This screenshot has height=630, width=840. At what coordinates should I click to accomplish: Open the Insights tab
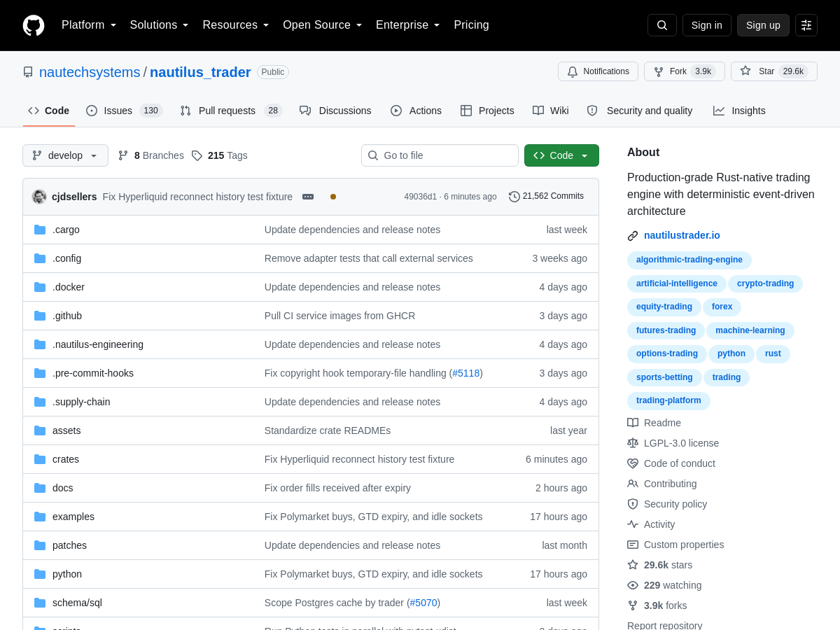click(x=739, y=111)
